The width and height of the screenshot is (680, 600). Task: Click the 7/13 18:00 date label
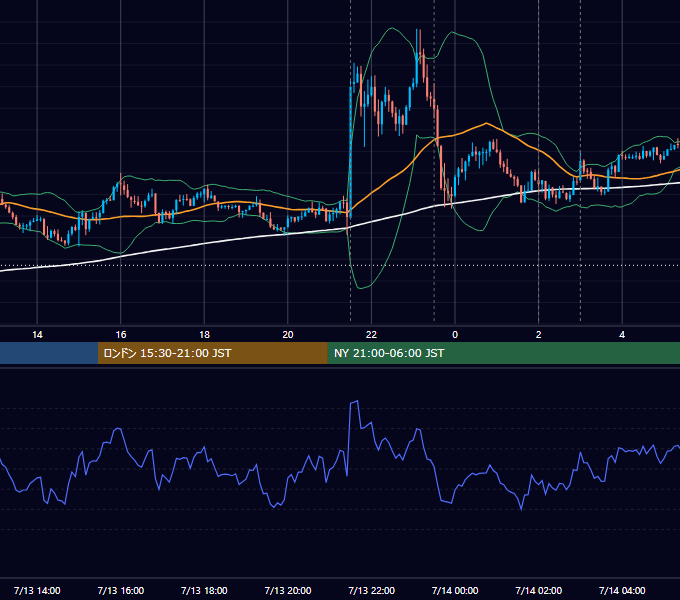pyautogui.click(x=204, y=590)
